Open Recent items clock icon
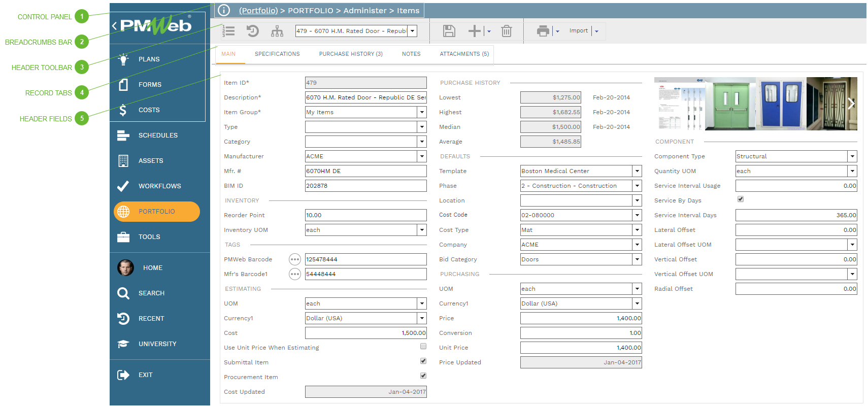Screen dimensions: 868x407 [x=123, y=319]
